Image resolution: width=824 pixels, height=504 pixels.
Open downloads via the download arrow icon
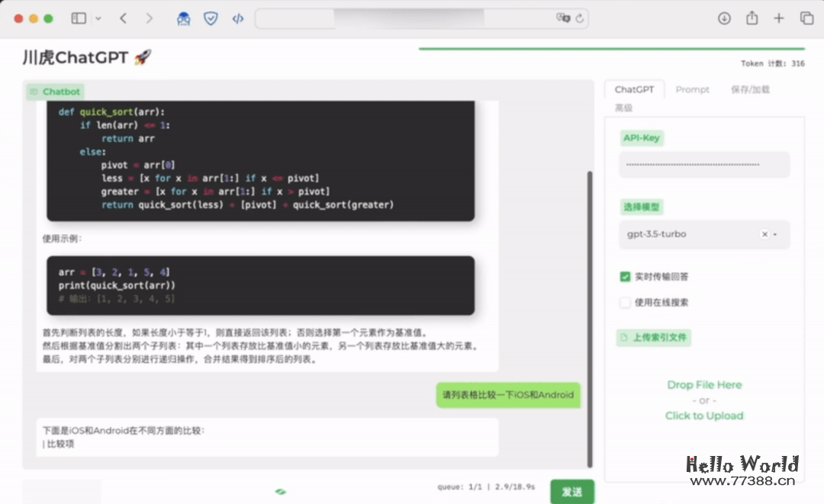coord(724,18)
